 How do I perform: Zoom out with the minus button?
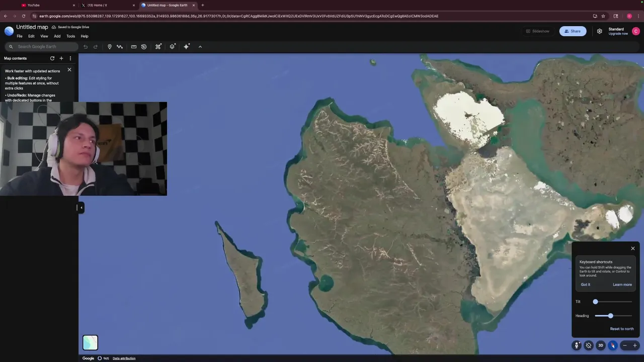[x=625, y=345]
